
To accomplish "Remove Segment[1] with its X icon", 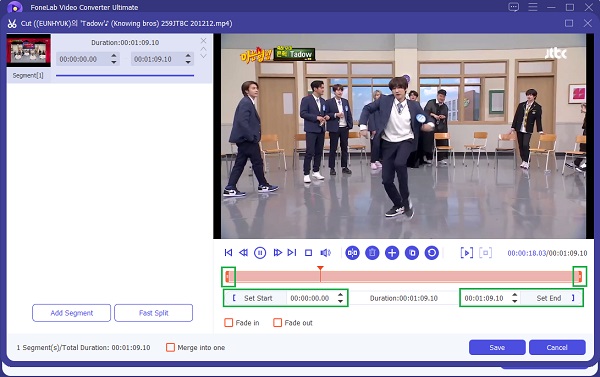I will 204,41.
